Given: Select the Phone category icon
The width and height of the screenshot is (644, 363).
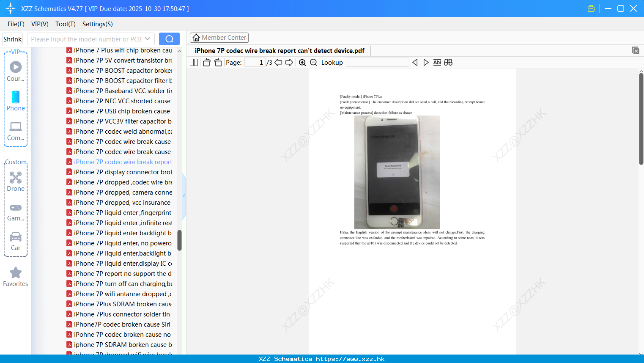Looking at the screenshot, I should tap(16, 101).
